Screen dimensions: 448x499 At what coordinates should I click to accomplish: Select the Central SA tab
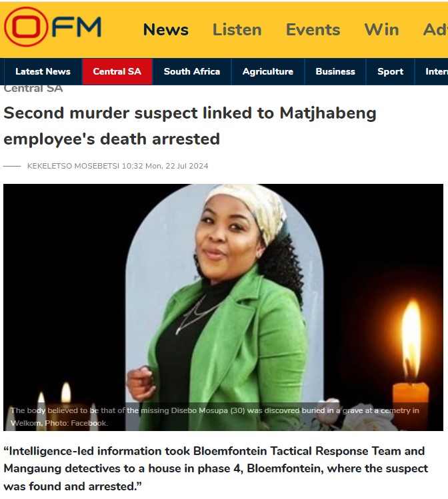point(117,71)
